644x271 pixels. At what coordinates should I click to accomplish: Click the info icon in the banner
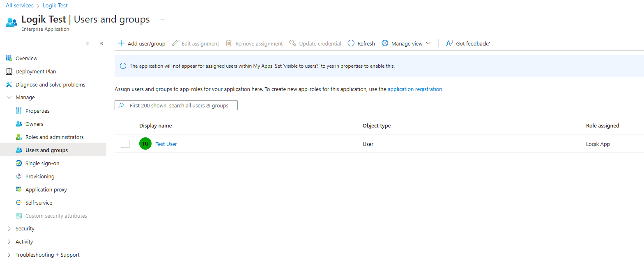[x=123, y=66]
